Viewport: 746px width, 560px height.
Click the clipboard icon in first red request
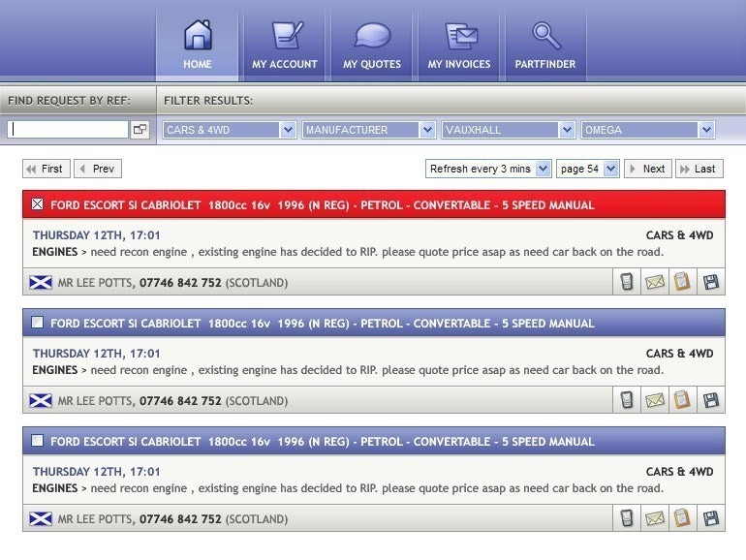682,282
